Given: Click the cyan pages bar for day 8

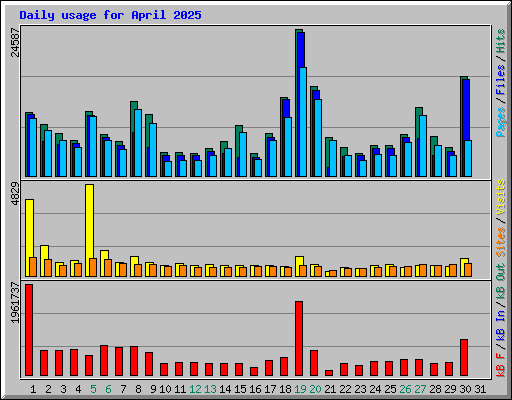Looking at the screenshot, I should pos(138,143).
